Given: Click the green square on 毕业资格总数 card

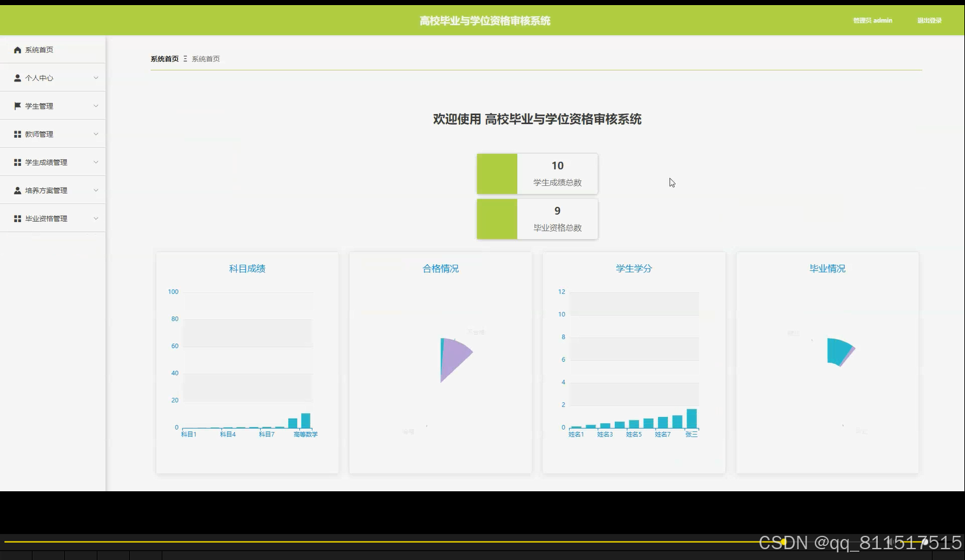Looking at the screenshot, I should [497, 219].
